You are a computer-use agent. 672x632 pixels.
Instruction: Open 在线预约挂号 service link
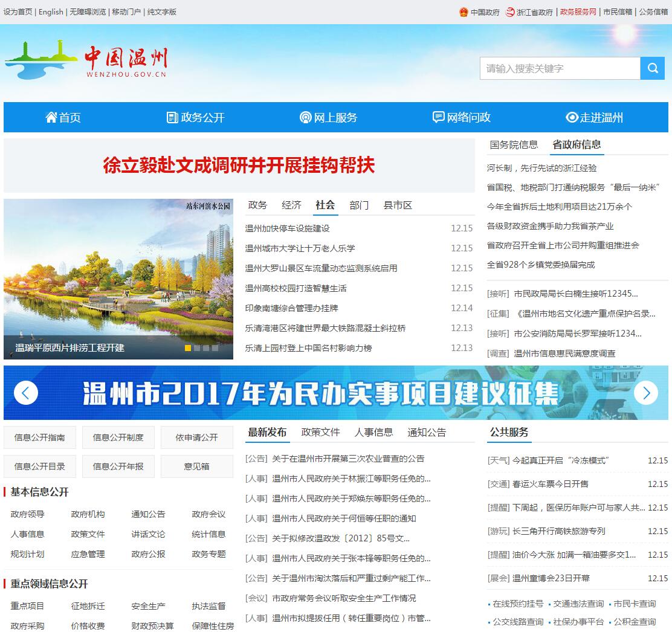point(518,604)
